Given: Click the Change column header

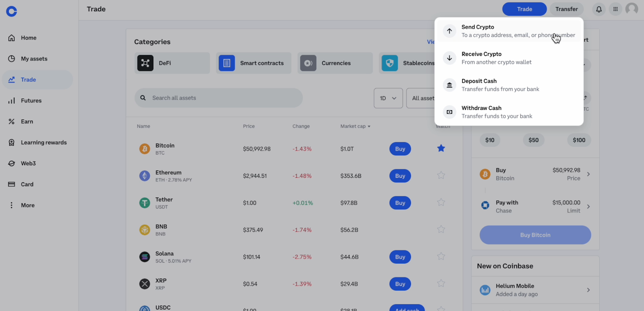Looking at the screenshot, I should (x=301, y=126).
